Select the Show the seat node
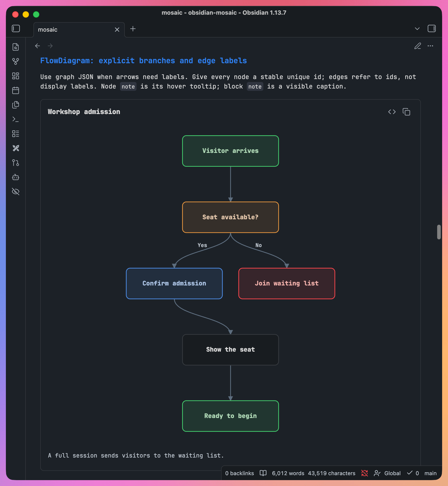This screenshot has width=448, height=486. [x=230, y=350]
